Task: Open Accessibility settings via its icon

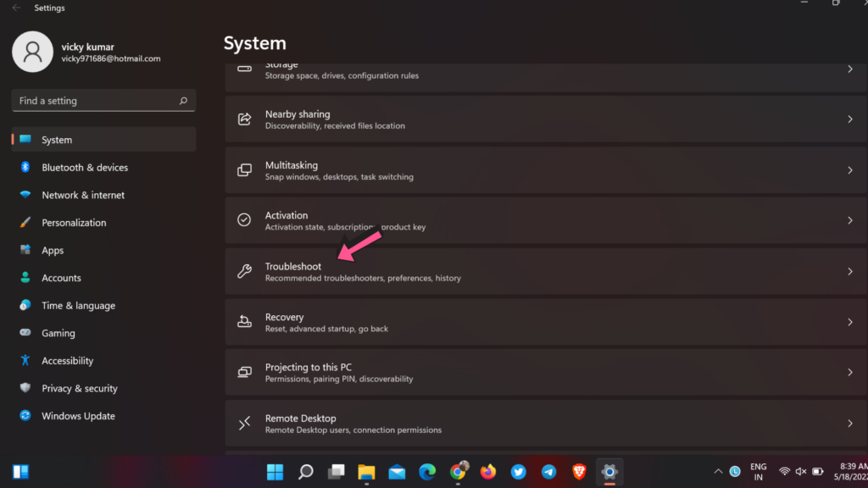Action: (x=25, y=360)
